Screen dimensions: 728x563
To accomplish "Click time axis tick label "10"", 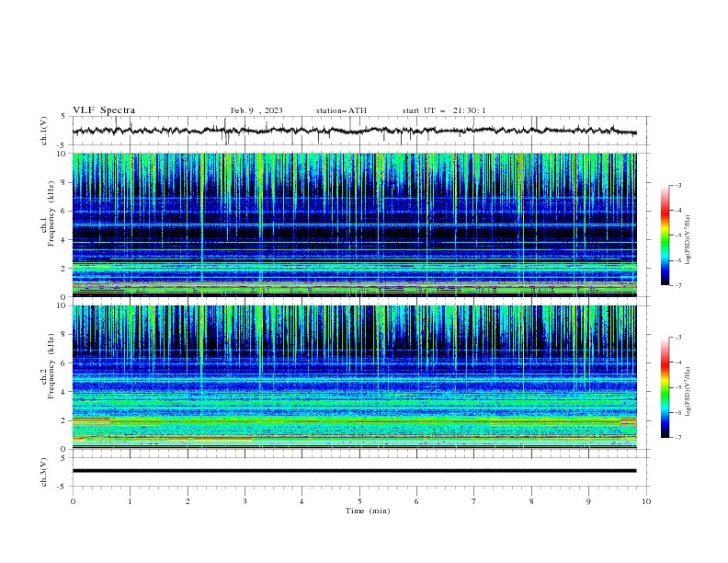I will click(x=646, y=501).
